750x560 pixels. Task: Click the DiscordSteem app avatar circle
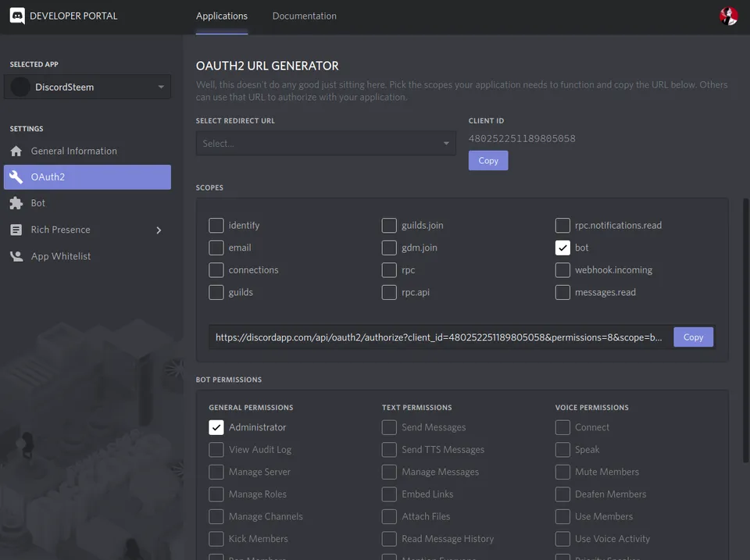20,87
